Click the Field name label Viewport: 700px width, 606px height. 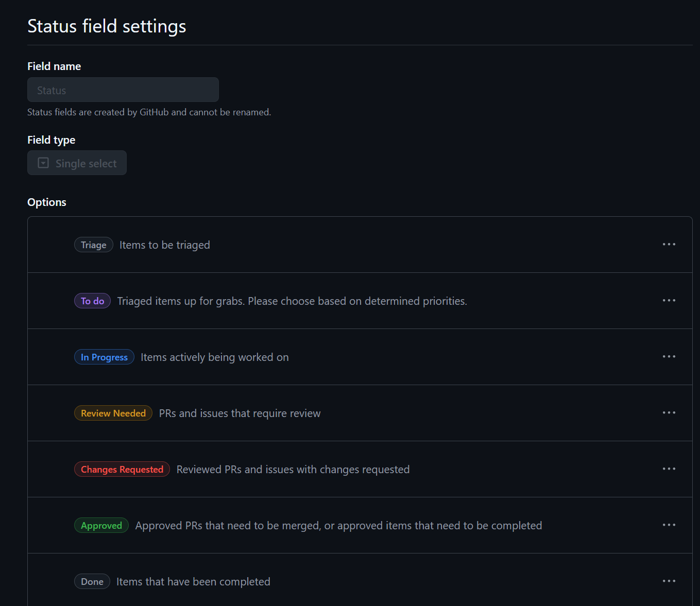pos(54,66)
